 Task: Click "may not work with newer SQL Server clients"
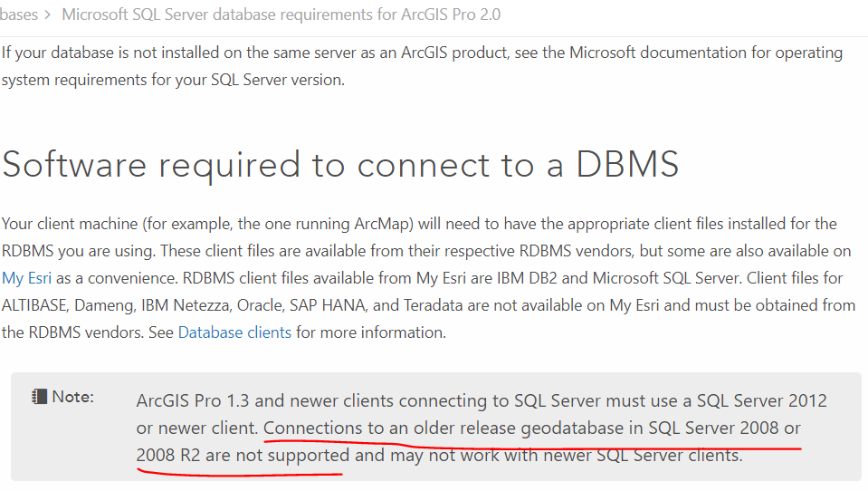[567, 455]
